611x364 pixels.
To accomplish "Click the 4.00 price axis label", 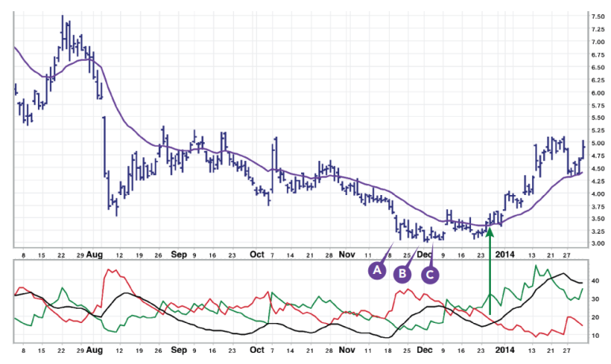I will (x=598, y=193).
